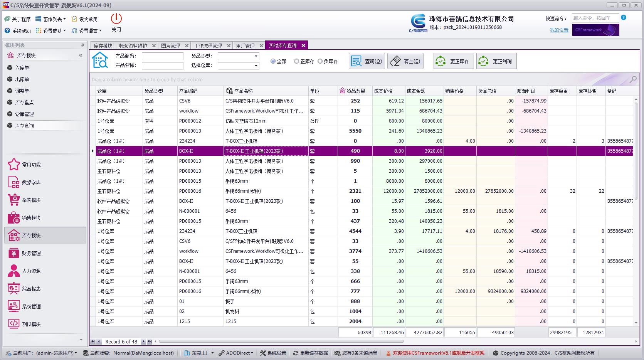This screenshot has height=360, width=644.
Task: Select the 正库存 radio option
Action: pyautogui.click(x=296, y=61)
